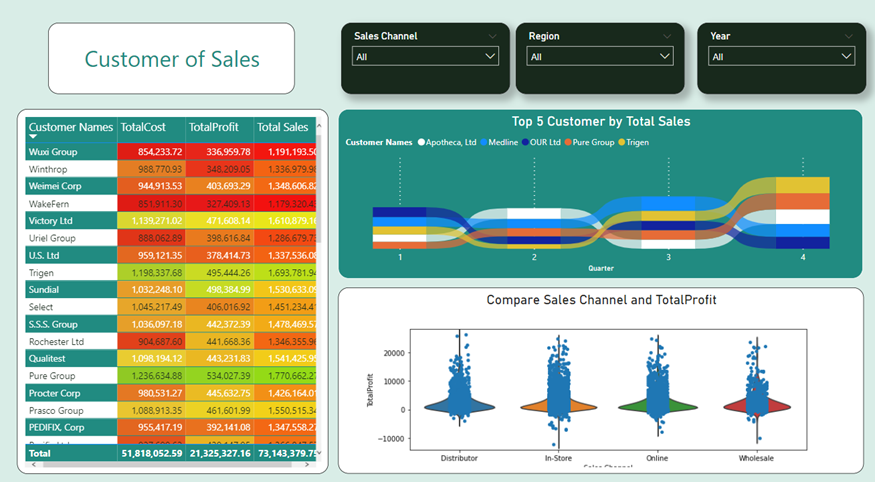Click the Total Sales column header
The image size is (875, 482).
tap(283, 127)
